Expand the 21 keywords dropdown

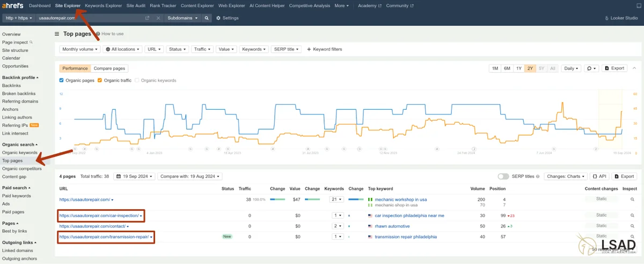point(336,199)
